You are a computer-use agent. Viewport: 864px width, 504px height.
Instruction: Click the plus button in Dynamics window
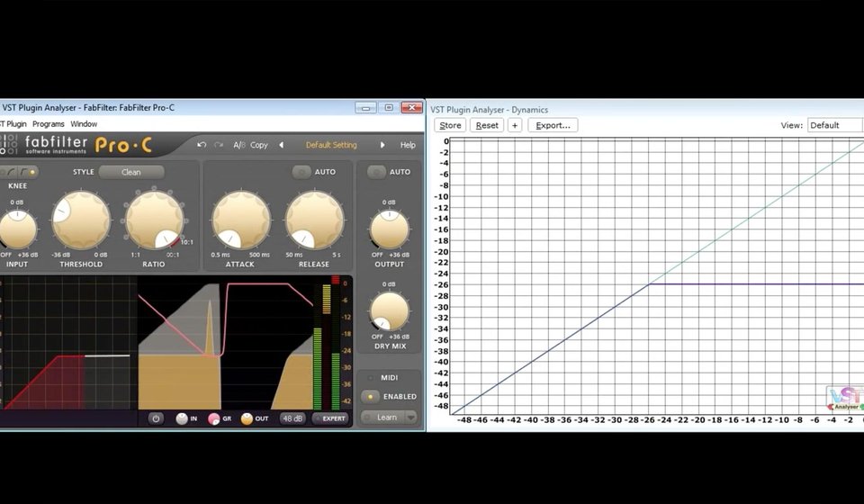click(515, 125)
